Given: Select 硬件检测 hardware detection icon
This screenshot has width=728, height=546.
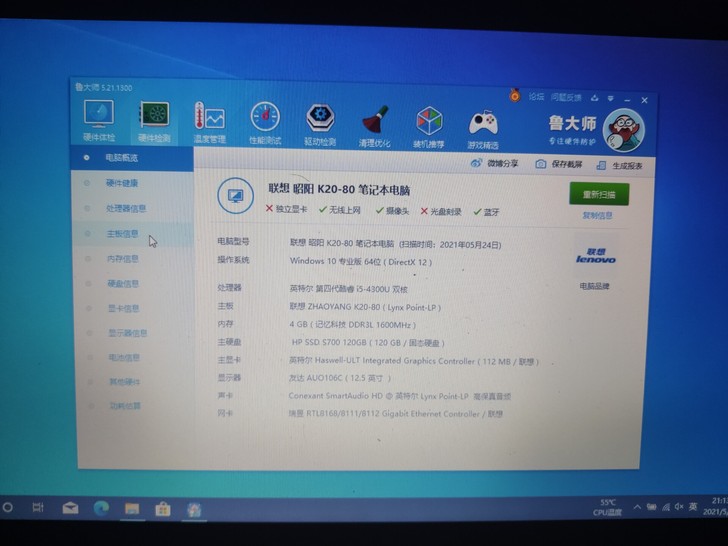Looking at the screenshot, I should pyautogui.click(x=154, y=122).
